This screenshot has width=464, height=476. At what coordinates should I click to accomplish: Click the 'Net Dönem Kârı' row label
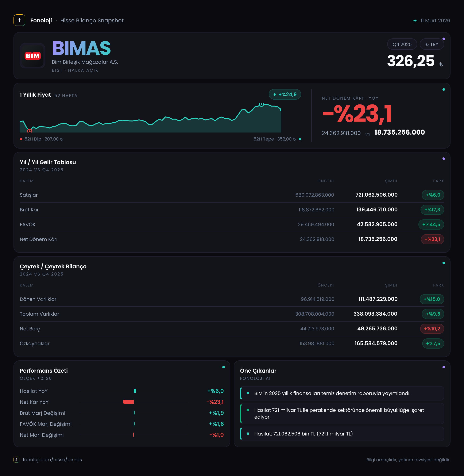[x=39, y=239]
